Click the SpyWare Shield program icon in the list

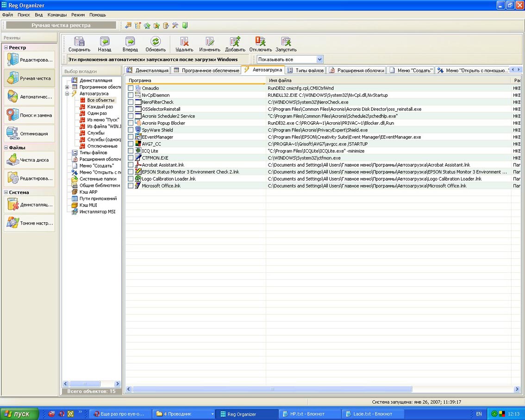point(138,130)
